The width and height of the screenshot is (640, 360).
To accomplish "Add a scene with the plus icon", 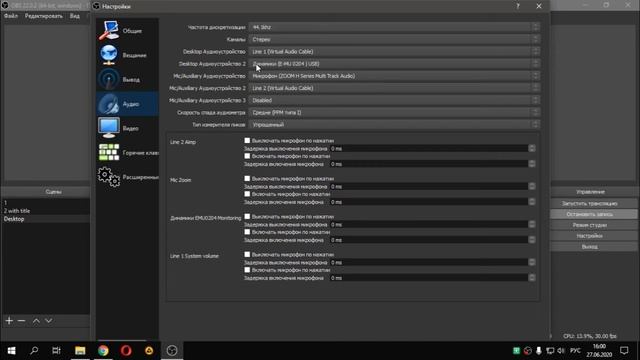I will tap(9, 321).
